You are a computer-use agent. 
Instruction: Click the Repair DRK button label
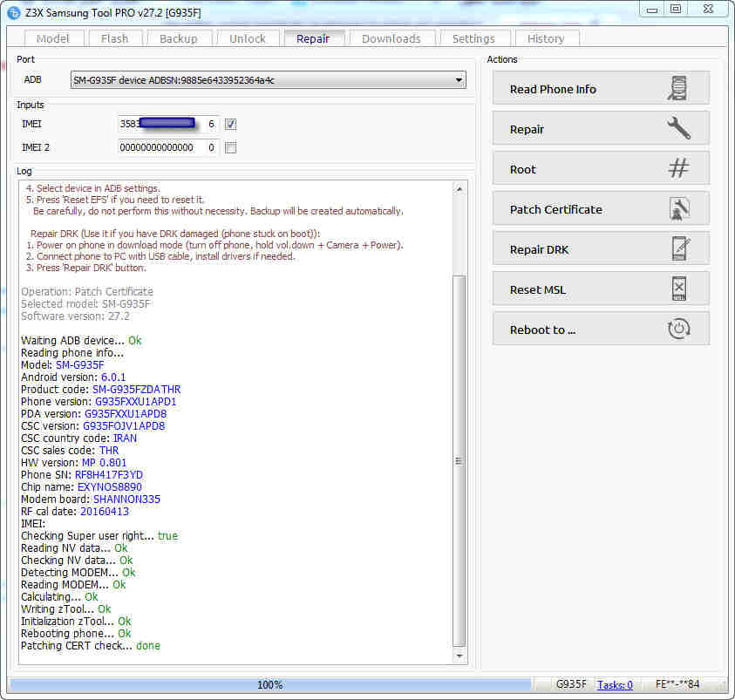point(539,249)
